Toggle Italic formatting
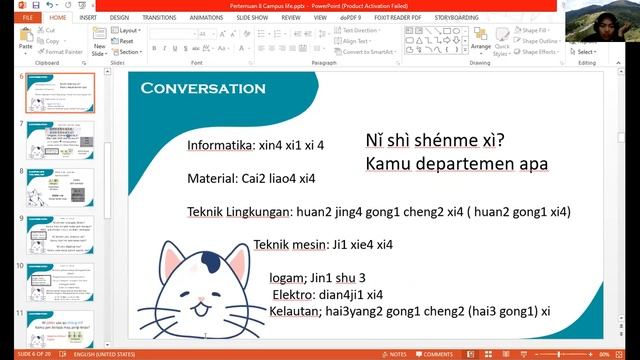 164,49
